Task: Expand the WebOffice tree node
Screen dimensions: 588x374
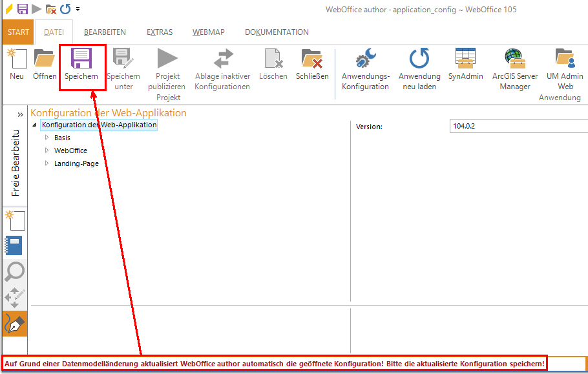Action: tap(47, 151)
